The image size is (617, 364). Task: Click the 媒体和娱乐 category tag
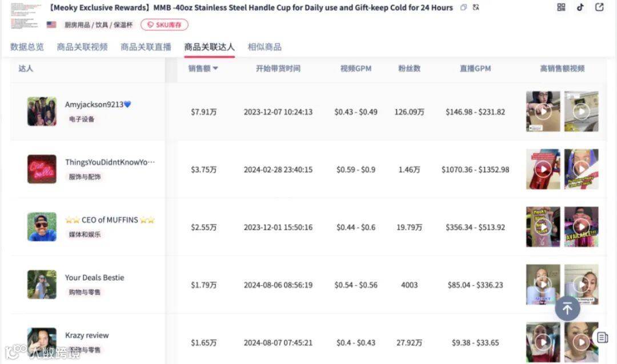(x=85, y=234)
